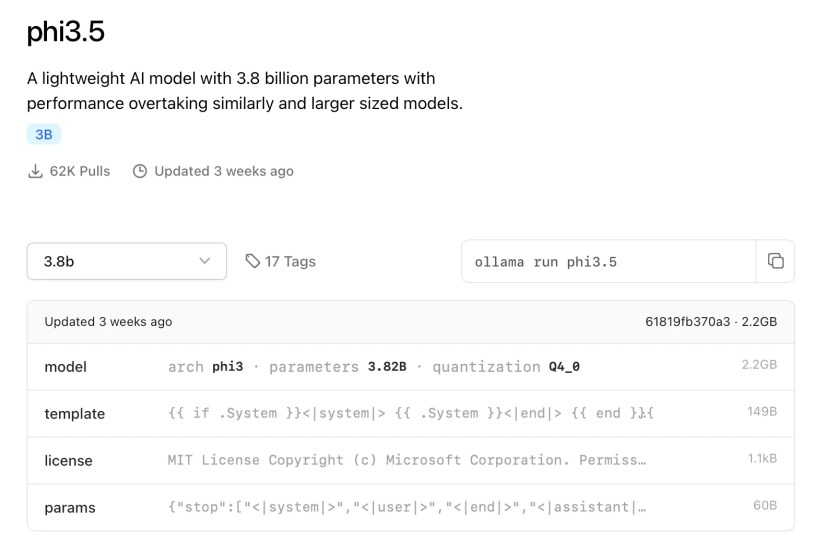Click the 62K Pulls count
This screenshot has height=558, width=825.
tap(80, 171)
